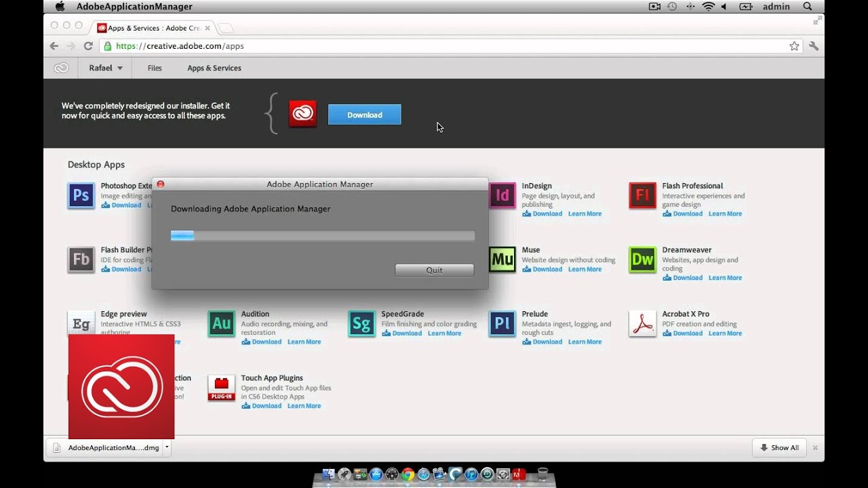
Task: Open the Trash in the Dock
Action: click(542, 474)
